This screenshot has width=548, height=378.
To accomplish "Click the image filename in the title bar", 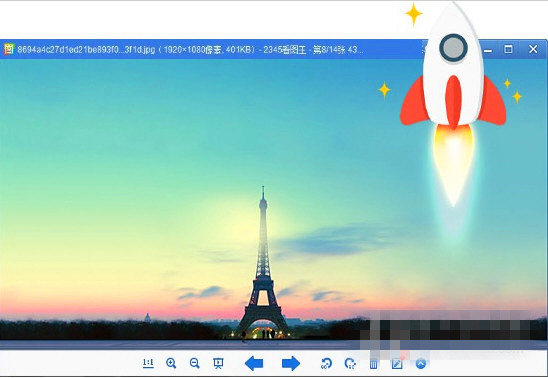I will (x=86, y=50).
